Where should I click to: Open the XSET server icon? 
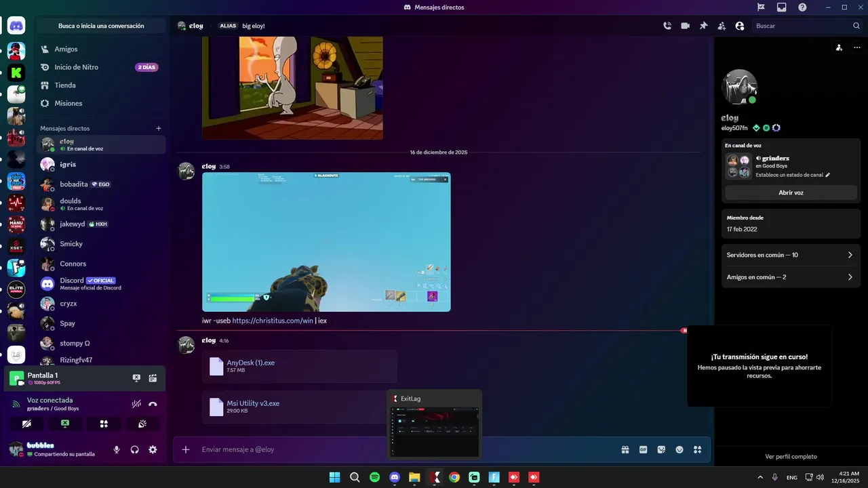click(16, 246)
